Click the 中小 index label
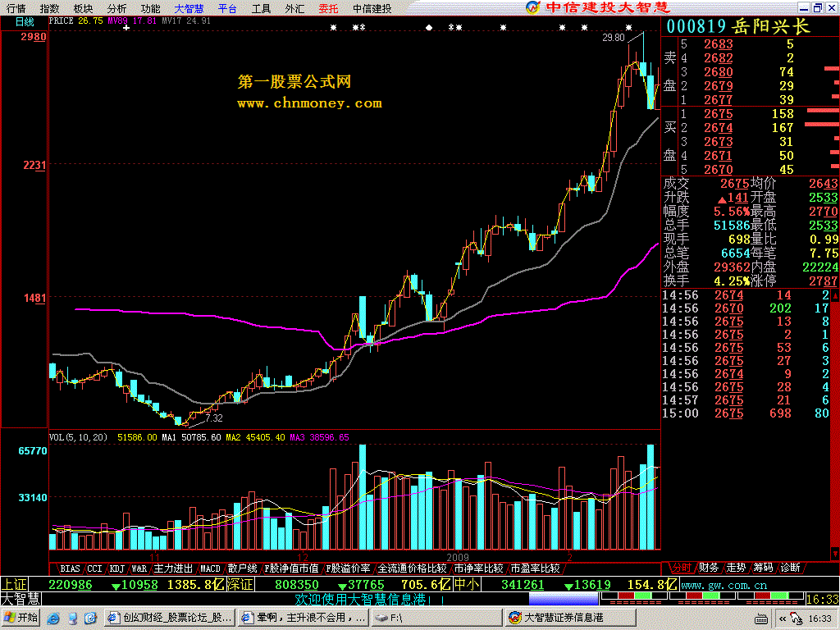This screenshot has height=630, width=840. 467,584
